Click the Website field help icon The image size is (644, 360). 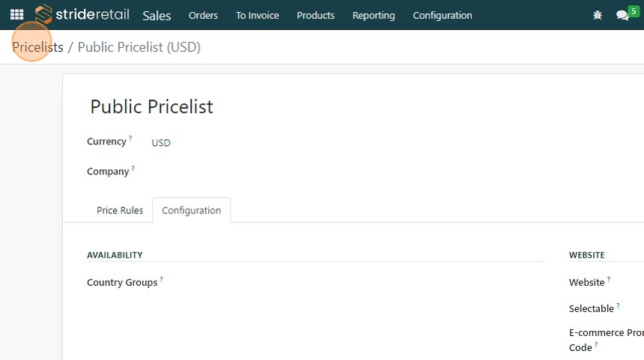[x=609, y=280]
